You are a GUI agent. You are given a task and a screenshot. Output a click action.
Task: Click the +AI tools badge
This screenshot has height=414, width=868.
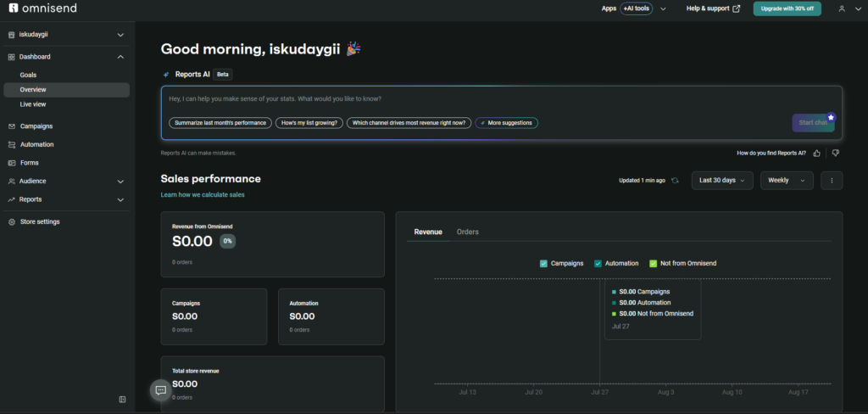pyautogui.click(x=636, y=8)
